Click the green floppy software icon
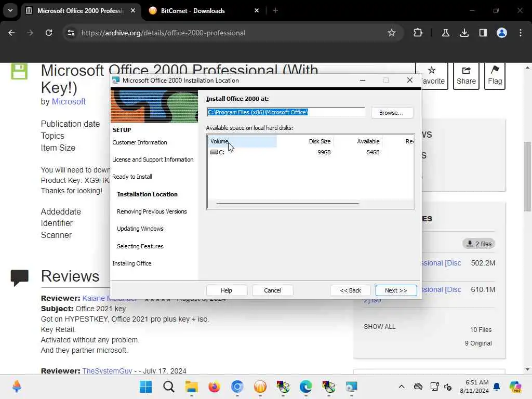 [x=19, y=72]
